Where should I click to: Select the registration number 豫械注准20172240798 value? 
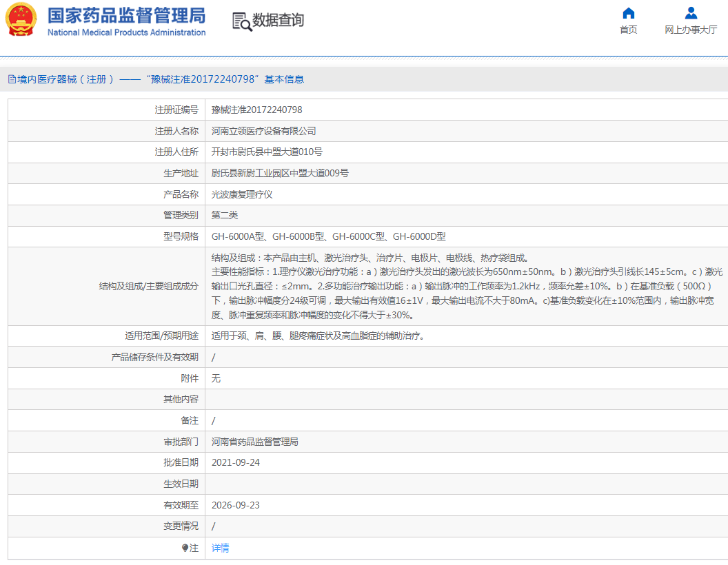click(x=256, y=110)
